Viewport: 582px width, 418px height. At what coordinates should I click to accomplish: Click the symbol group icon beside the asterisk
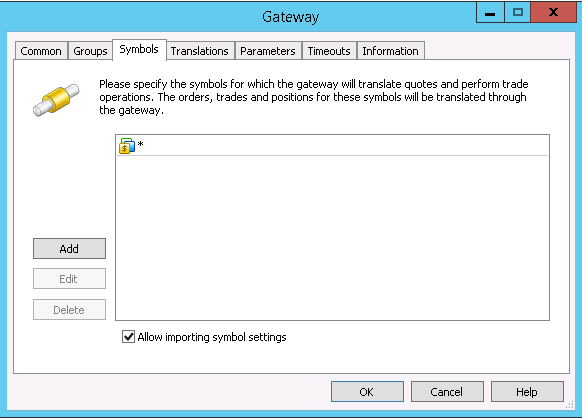127,146
